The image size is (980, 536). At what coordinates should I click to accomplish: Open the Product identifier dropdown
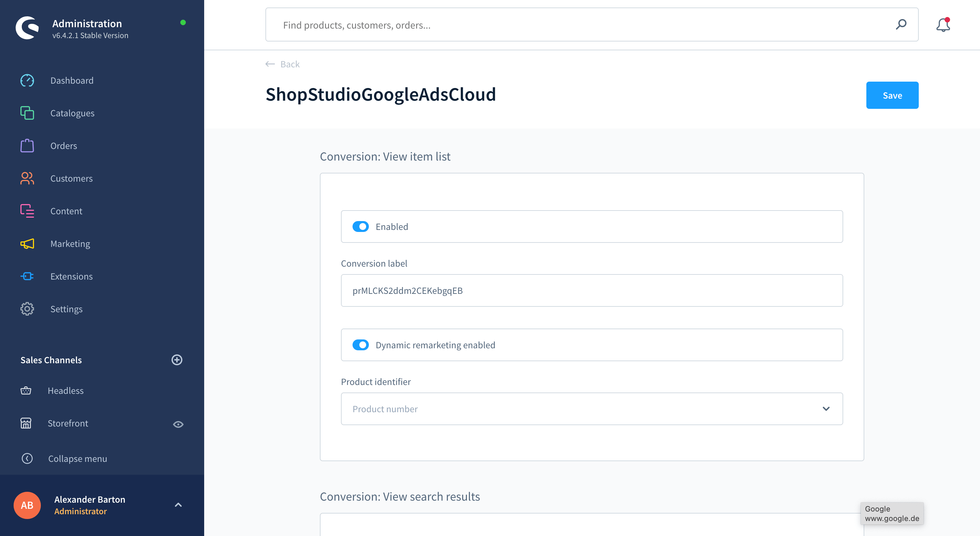click(592, 409)
